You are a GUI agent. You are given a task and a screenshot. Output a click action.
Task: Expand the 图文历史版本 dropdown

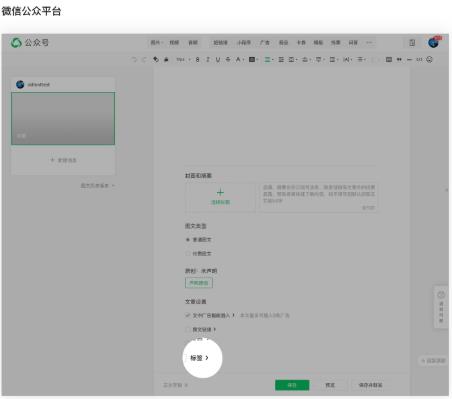tap(98, 185)
